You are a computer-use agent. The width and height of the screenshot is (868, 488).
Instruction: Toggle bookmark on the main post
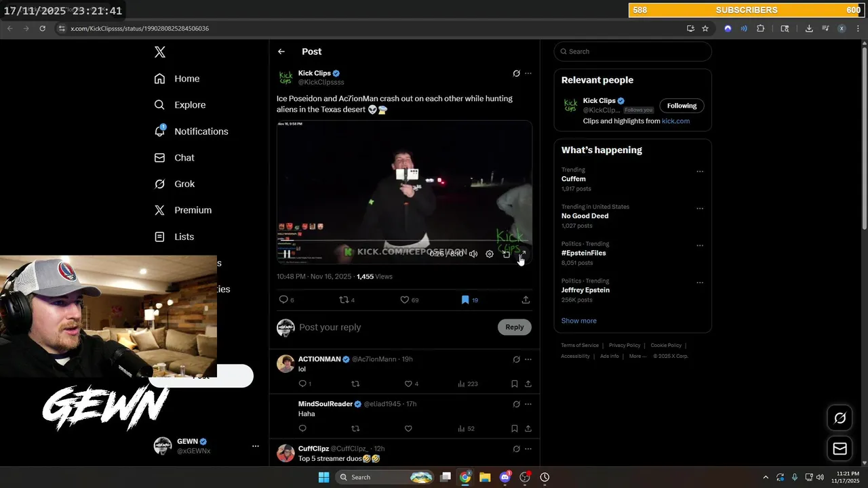pyautogui.click(x=465, y=300)
